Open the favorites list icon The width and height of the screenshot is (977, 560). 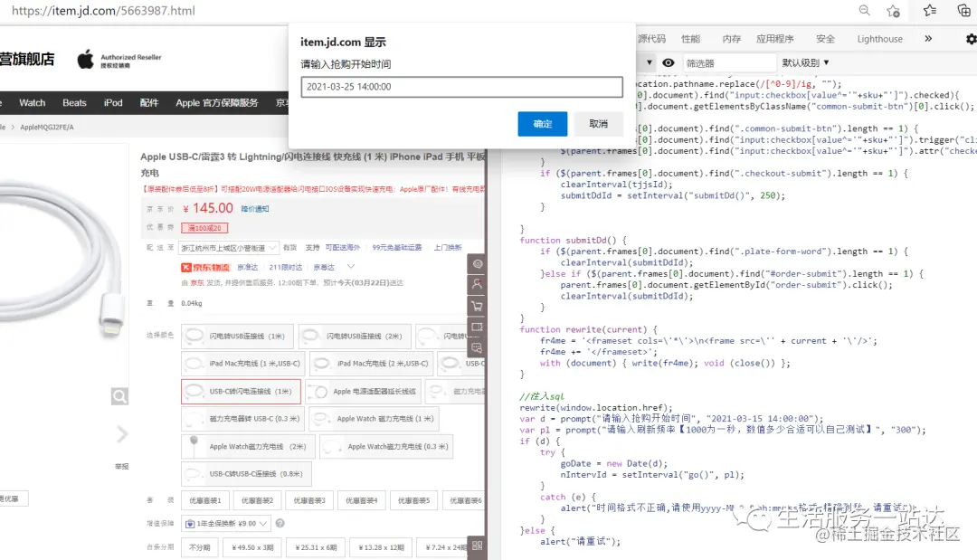coord(930,11)
